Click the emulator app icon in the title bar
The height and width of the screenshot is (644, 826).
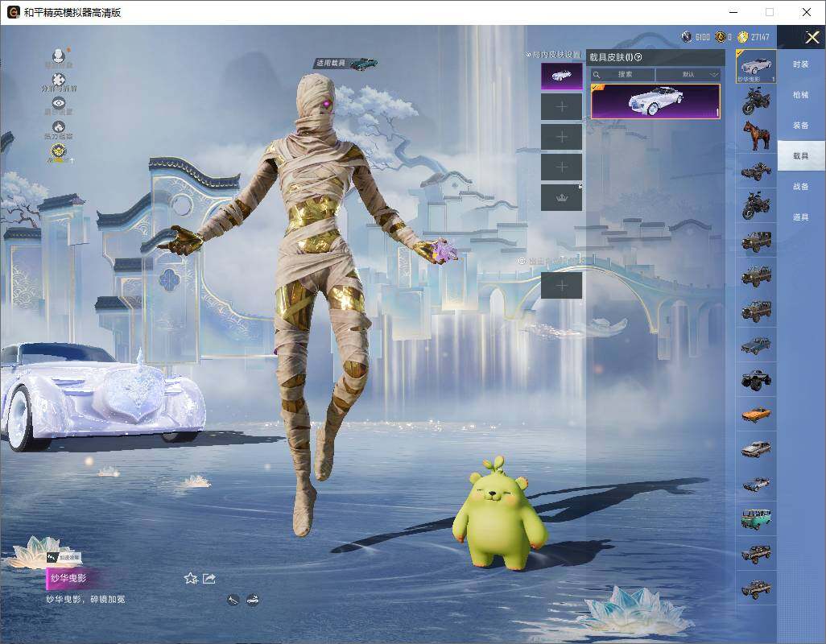(13, 12)
